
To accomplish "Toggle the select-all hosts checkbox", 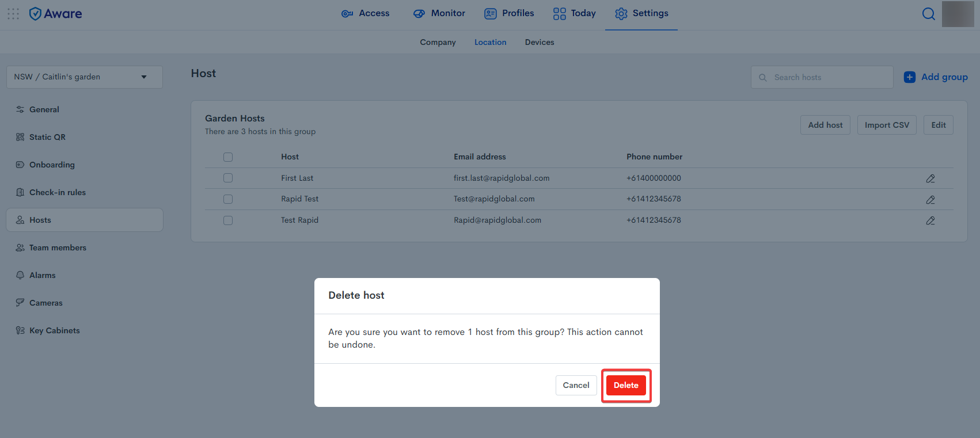I will 228,157.
